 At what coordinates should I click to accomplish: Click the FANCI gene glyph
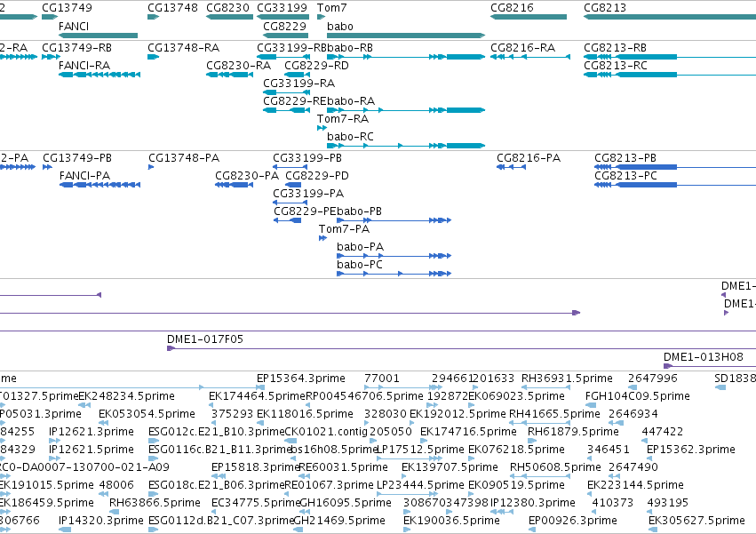tap(98, 36)
